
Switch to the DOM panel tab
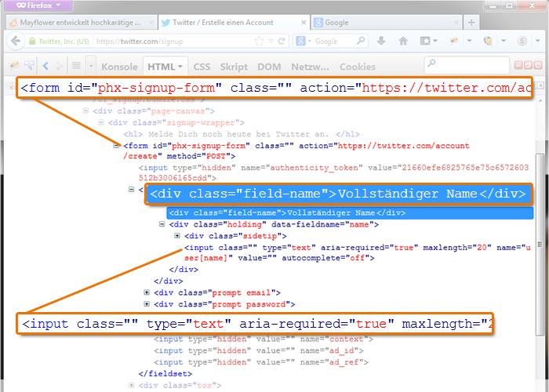[269, 67]
